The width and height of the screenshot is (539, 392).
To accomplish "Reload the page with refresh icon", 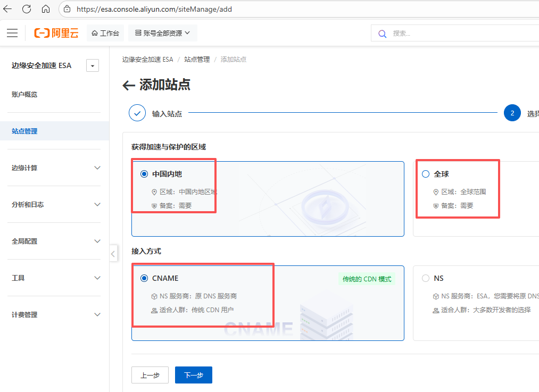I will 27,9.
